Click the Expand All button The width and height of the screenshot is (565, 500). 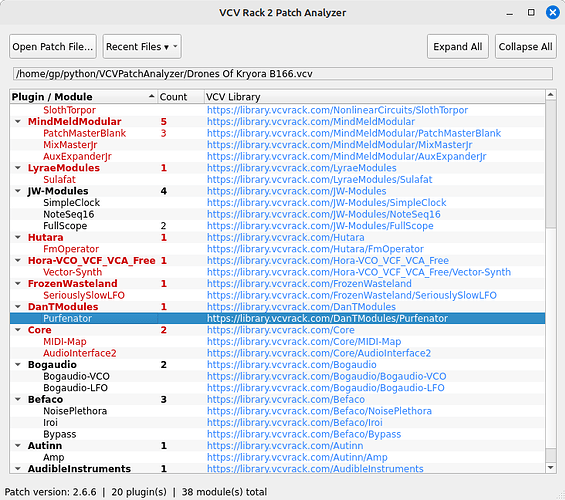tap(458, 46)
